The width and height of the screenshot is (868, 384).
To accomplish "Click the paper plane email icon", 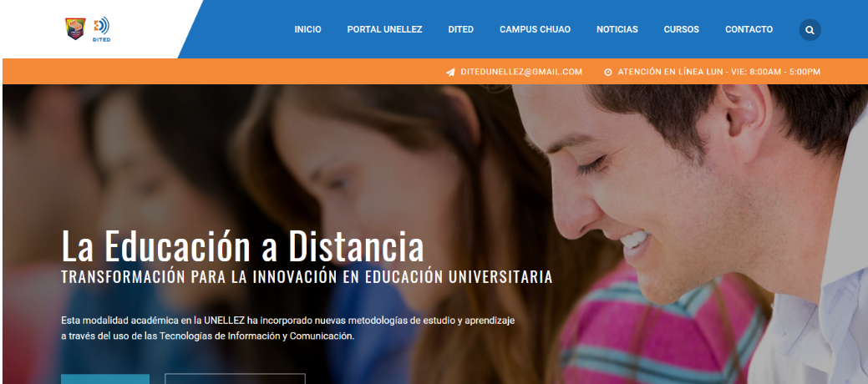I will [x=450, y=72].
